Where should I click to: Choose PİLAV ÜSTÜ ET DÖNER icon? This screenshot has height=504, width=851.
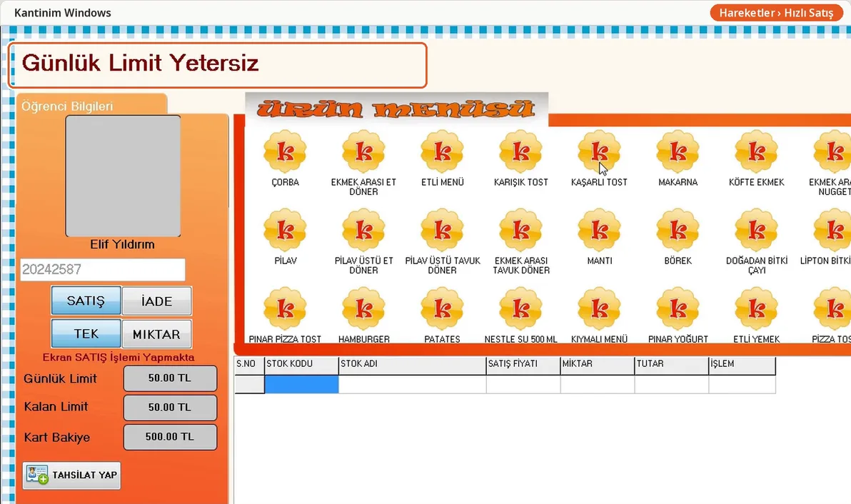pos(363,230)
